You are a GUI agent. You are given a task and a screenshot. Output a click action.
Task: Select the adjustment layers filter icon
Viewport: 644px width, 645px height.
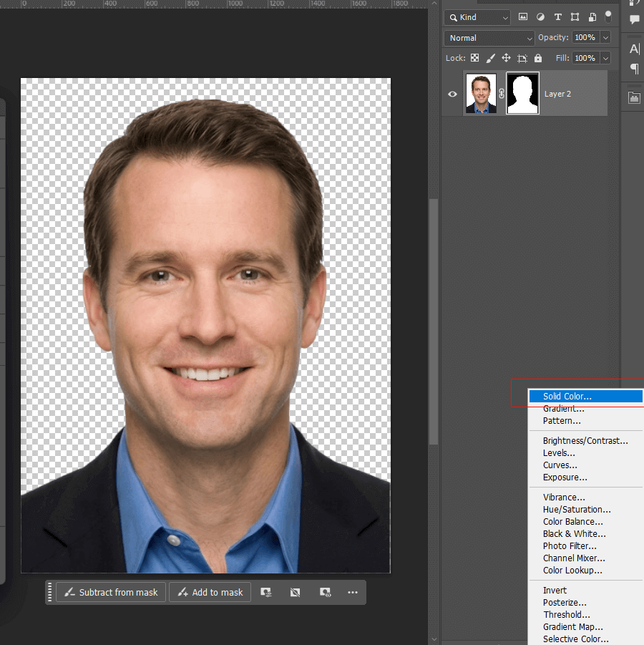click(x=540, y=16)
